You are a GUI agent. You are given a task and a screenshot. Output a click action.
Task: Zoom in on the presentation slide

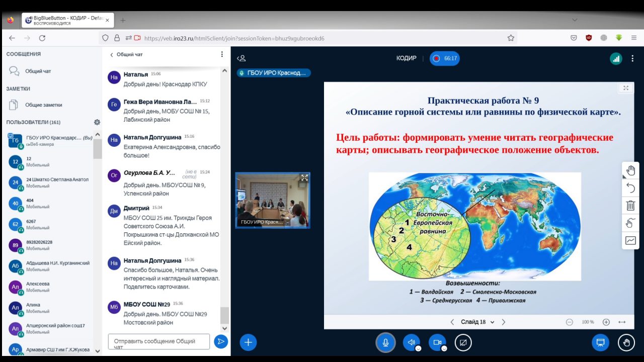tap(606, 322)
